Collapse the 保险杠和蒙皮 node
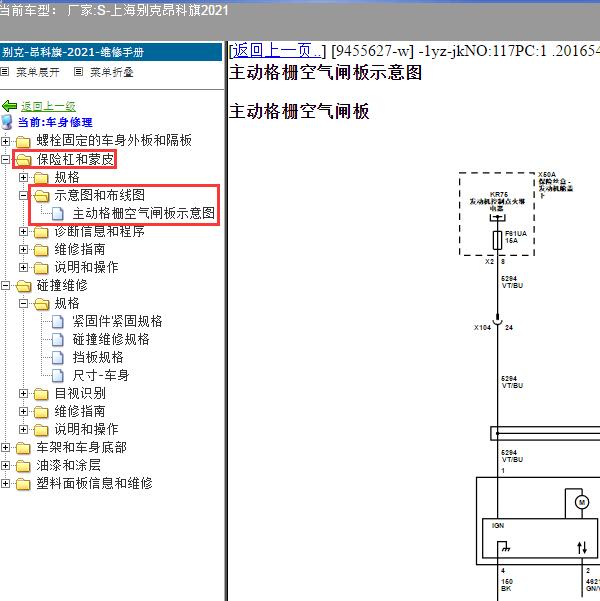This screenshot has height=601, width=600. coord(5,159)
